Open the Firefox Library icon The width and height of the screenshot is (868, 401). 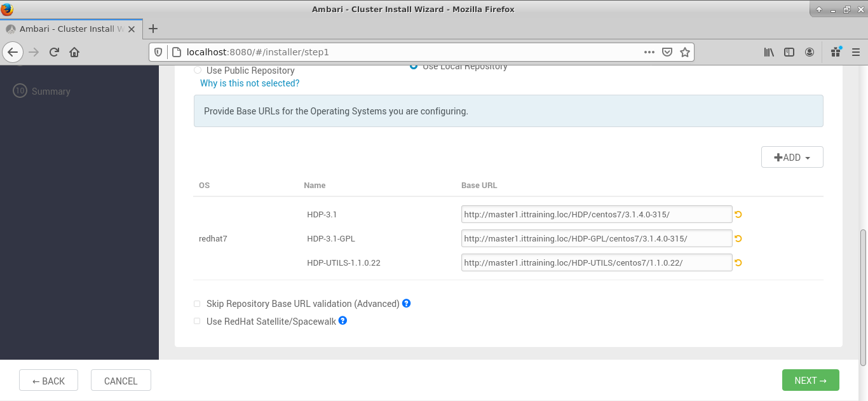(x=769, y=52)
